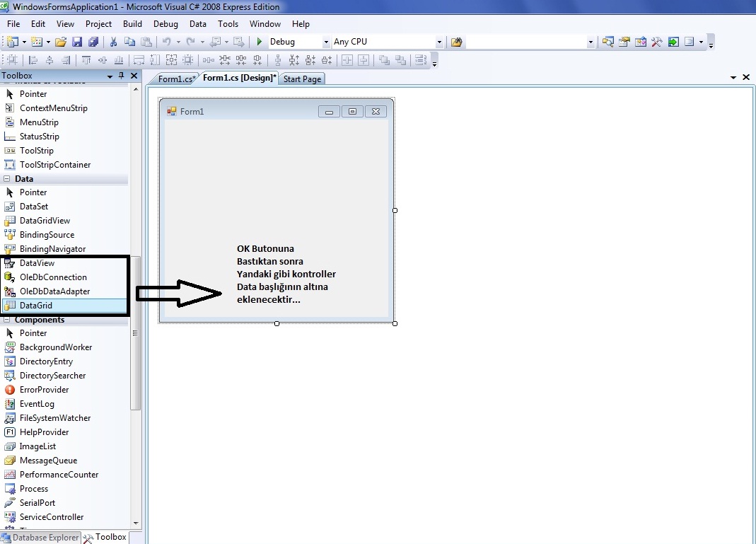Click the Save All toolbar icon
This screenshot has height=544, width=756.
(93, 42)
